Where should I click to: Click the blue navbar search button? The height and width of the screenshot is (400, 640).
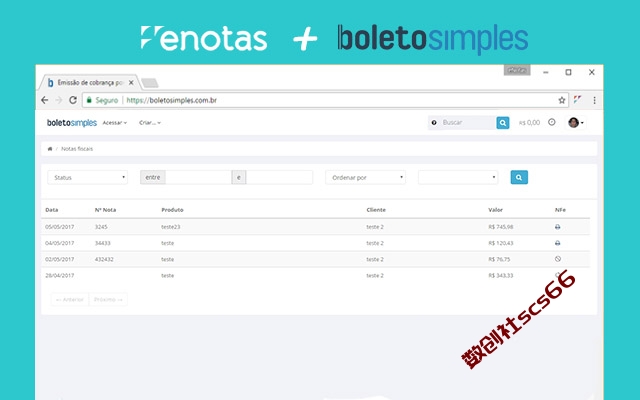503,122
